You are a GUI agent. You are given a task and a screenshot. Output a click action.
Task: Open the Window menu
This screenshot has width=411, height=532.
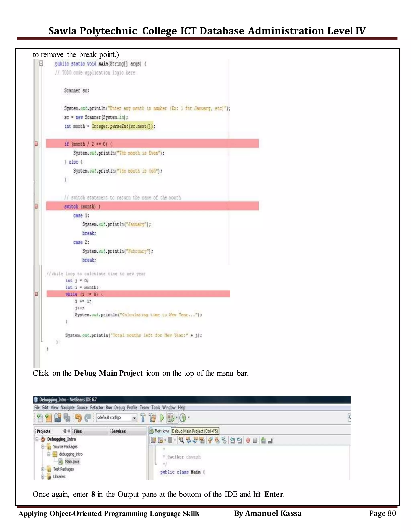(x=169, y=408)
